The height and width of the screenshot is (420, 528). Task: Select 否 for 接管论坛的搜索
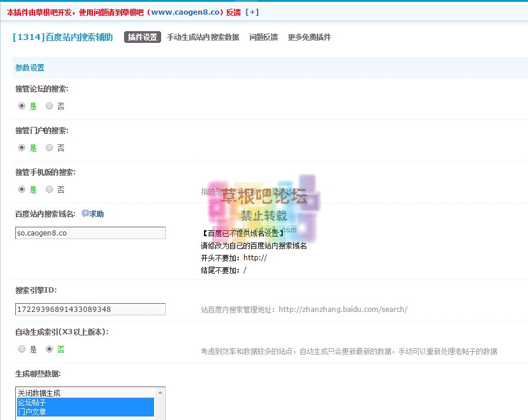[x=49, y=106]
